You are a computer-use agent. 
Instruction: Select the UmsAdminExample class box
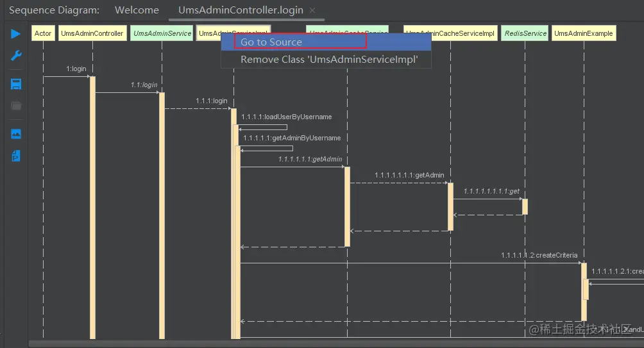583,33
